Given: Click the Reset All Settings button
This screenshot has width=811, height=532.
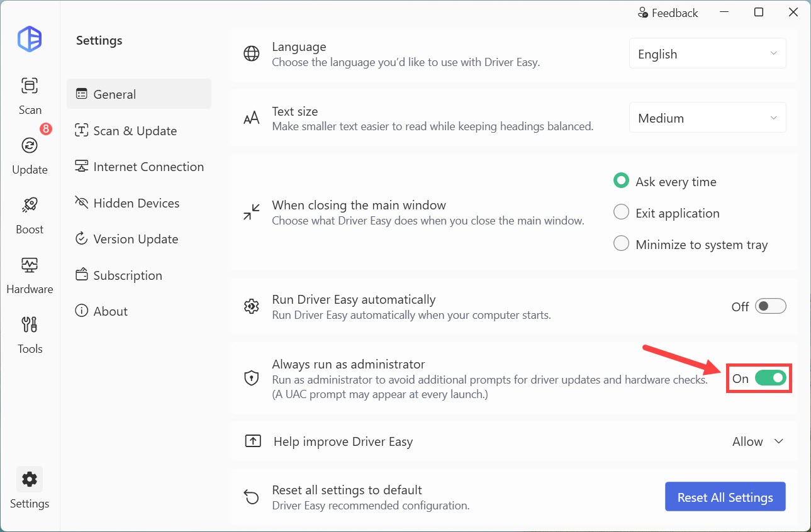Looking at the screenshot, I should coord(725,497).
